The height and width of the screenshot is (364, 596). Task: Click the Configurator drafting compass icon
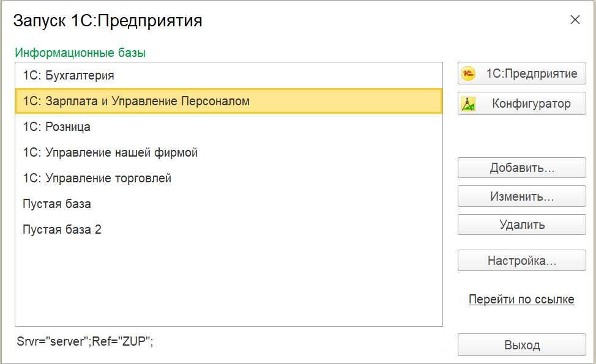click(x=468, y=104)
